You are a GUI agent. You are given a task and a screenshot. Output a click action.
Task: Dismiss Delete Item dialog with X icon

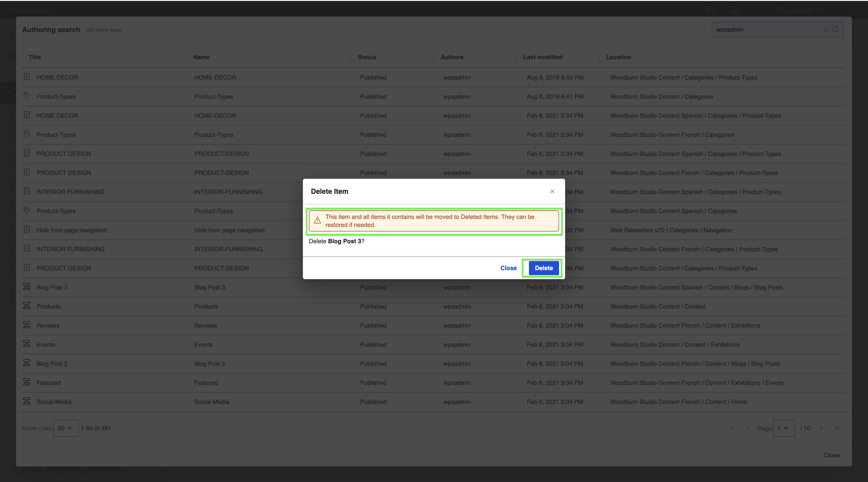[552, 191]
